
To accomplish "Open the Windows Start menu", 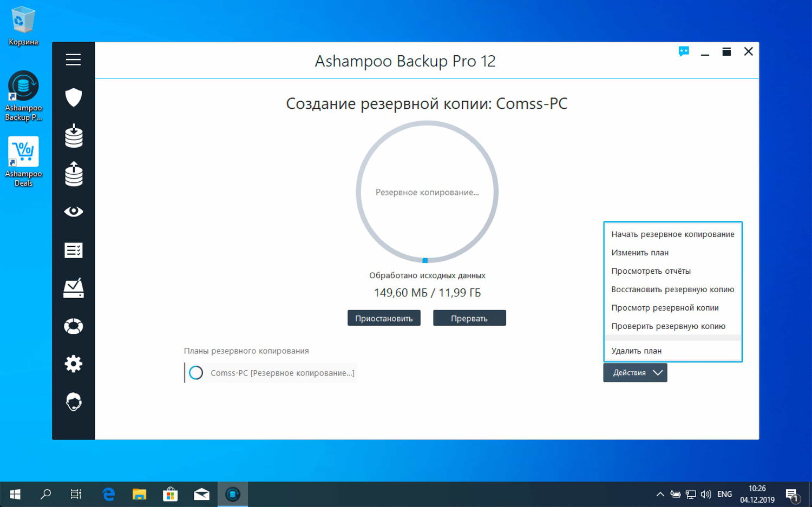I will [15, 494].
